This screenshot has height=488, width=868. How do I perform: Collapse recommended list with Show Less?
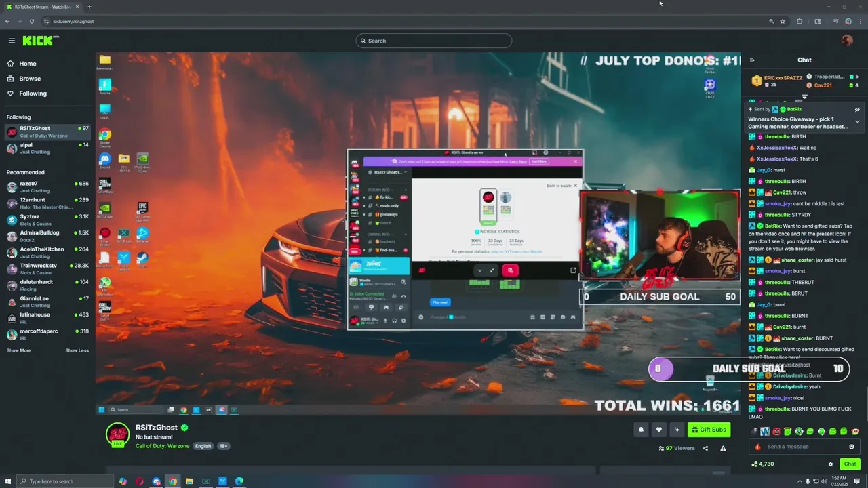tap(77, 350)
